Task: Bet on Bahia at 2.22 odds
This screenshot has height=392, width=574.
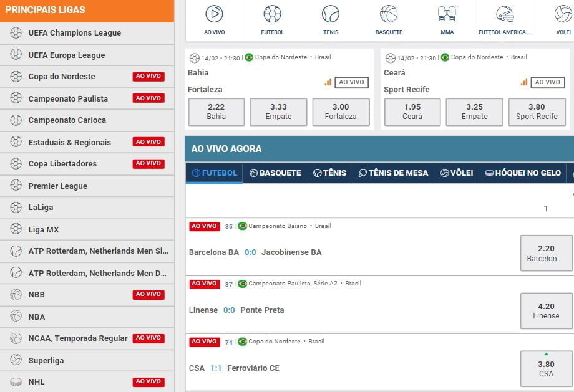Action: coord(216,112)
